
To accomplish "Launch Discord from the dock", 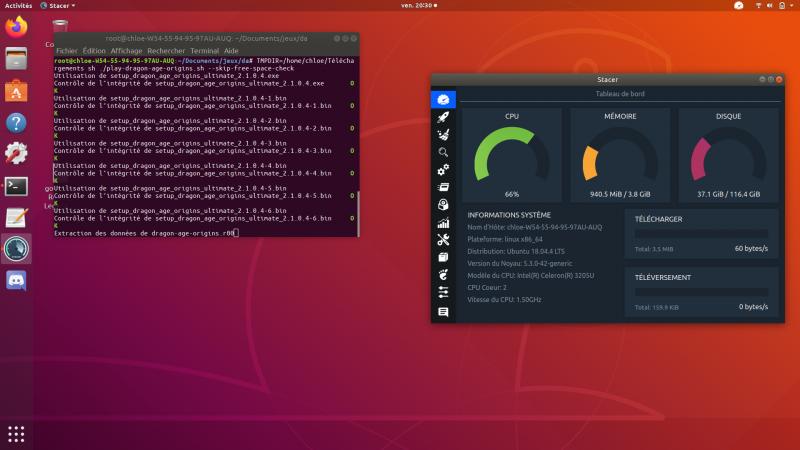I will tap(16, 281).
